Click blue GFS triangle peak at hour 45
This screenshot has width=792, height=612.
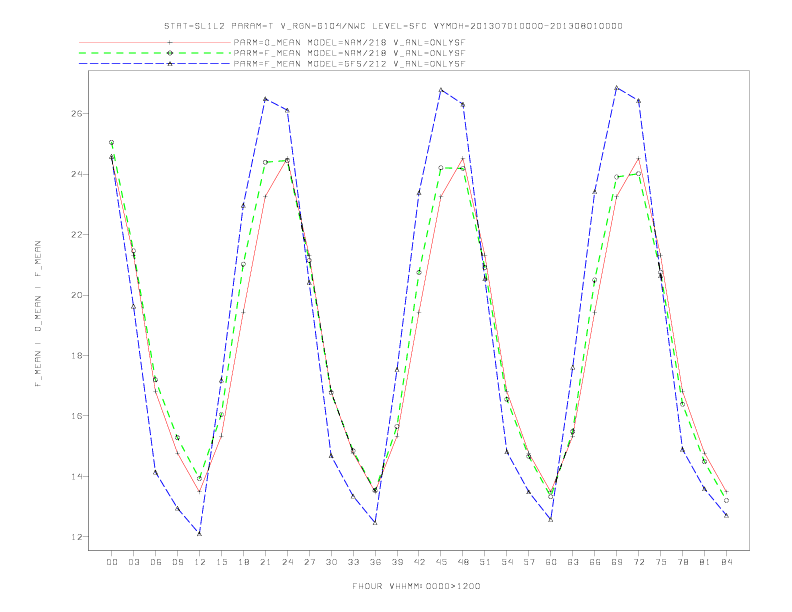click(x=441, y=90)
